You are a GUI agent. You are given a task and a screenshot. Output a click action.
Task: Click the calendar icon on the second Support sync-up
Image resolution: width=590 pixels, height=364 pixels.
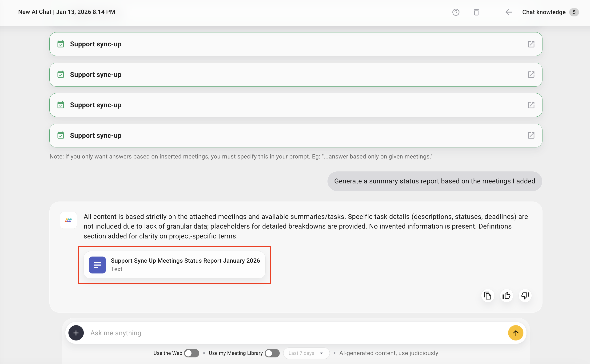coord(61,74)
